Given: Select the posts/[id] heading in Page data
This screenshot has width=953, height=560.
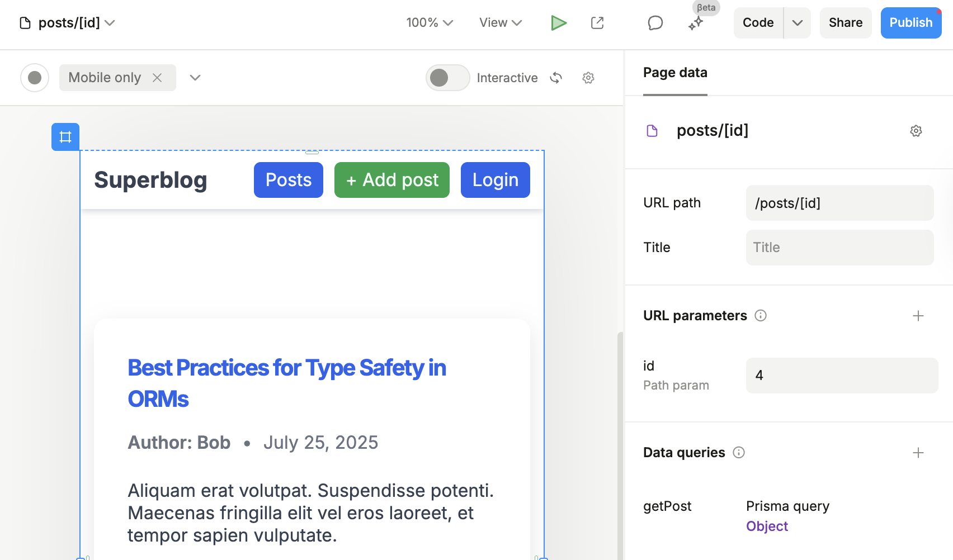Looking at the screenshot, I should 713,131.
